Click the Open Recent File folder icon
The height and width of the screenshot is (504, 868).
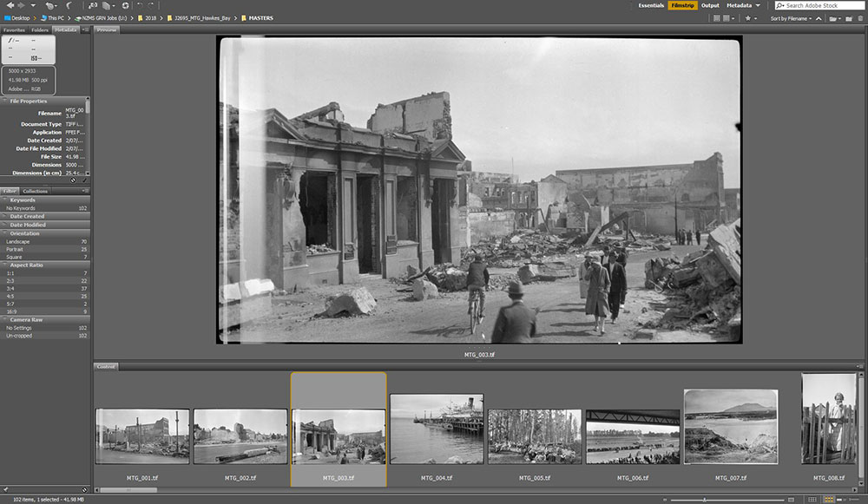tap(834, 17)
